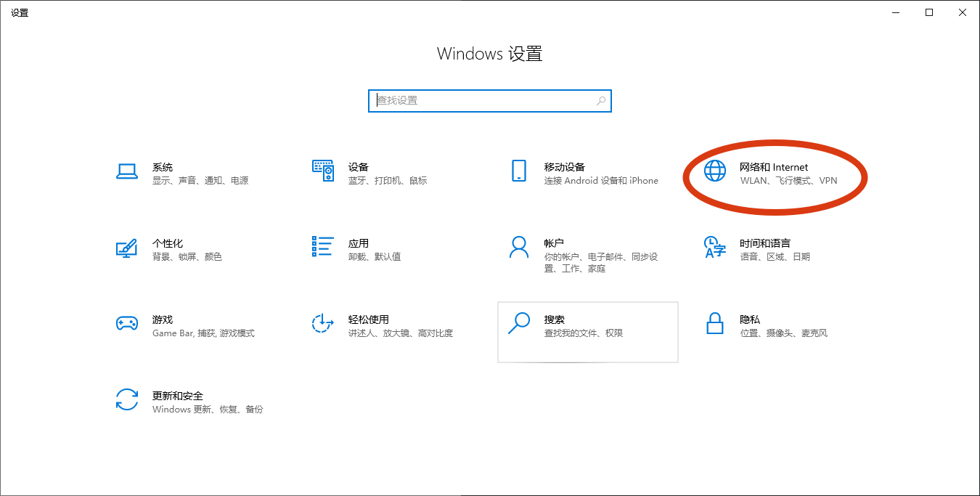980x496 pixels.
Task: Click the search glass in 查找设置 box
Action: pos(601,101)
